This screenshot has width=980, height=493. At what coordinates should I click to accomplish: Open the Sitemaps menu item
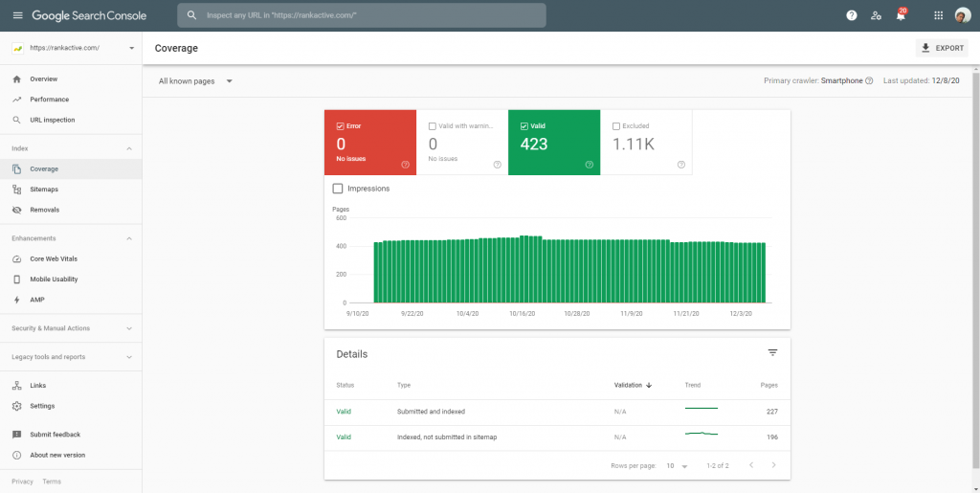point(71,190)
